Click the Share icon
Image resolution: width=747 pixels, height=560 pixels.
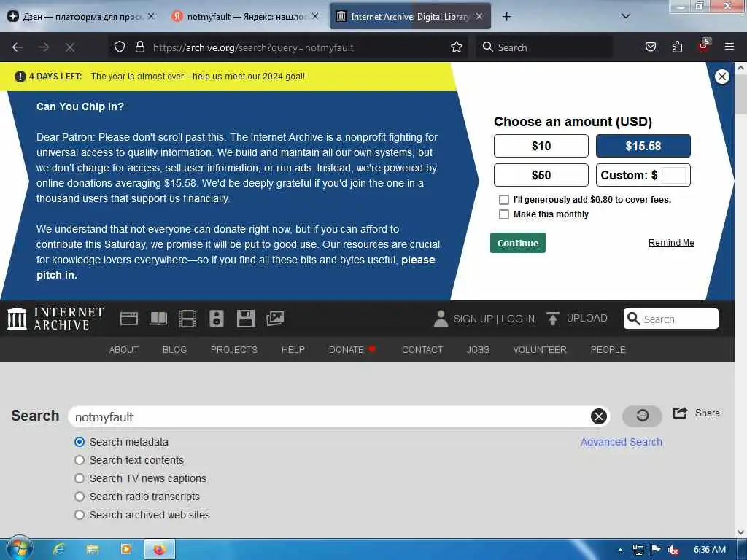[681, 413]
